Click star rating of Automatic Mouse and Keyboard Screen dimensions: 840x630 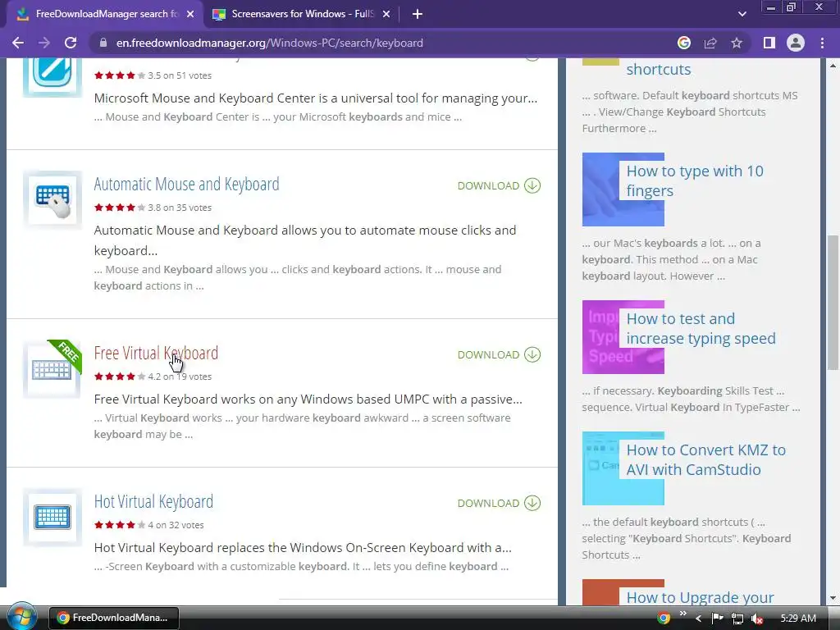point(120,208)
